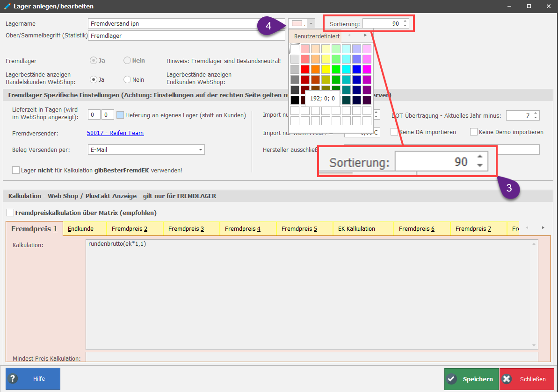
Task: Open the 50017 - Reifen Team link
Action: (116, 133)
